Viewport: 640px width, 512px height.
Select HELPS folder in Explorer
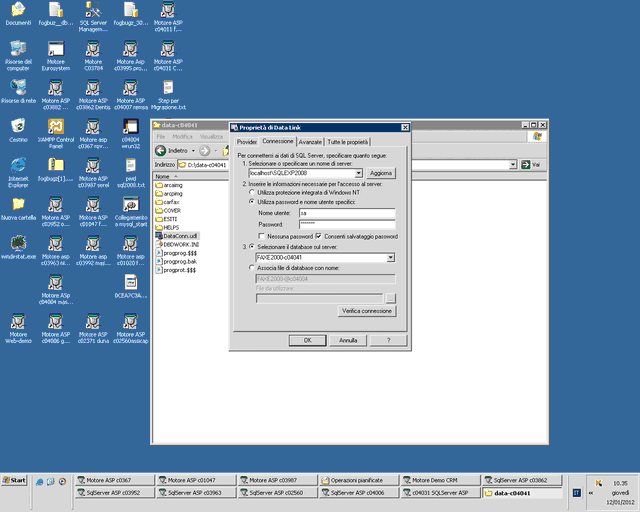[167, 227]
